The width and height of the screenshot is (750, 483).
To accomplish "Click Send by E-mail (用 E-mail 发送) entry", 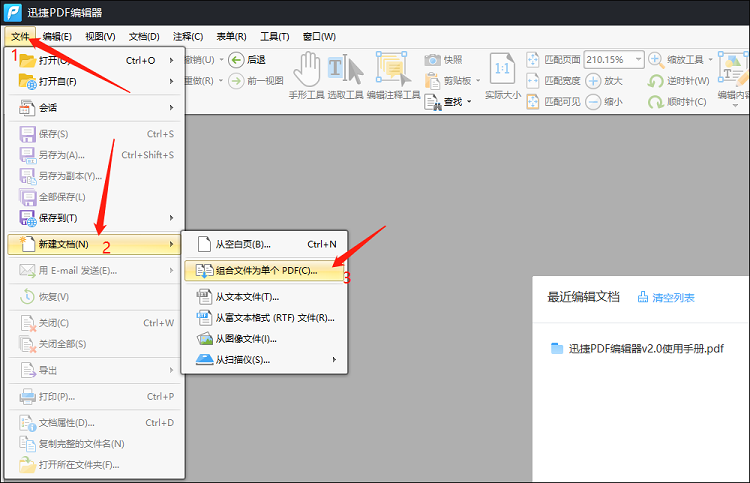I will click(94, 271).
